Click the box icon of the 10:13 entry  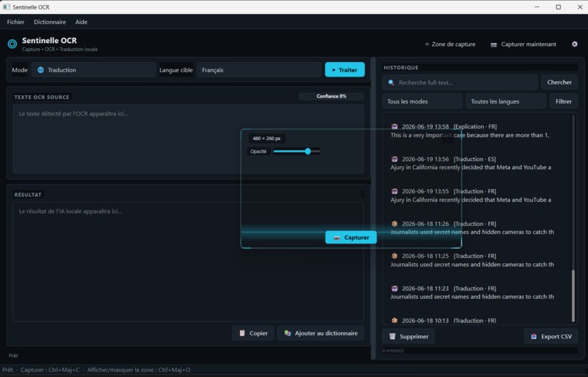tap(395, 320)
